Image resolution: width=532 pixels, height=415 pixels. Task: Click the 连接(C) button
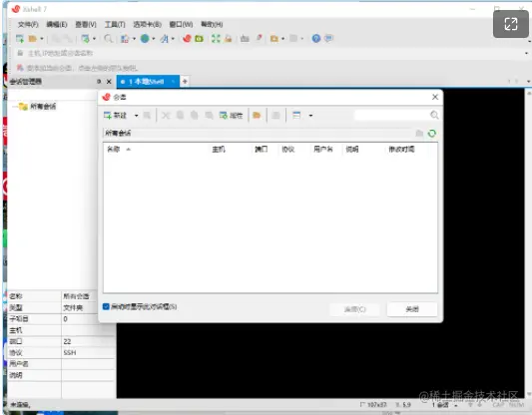click(354, 309)
